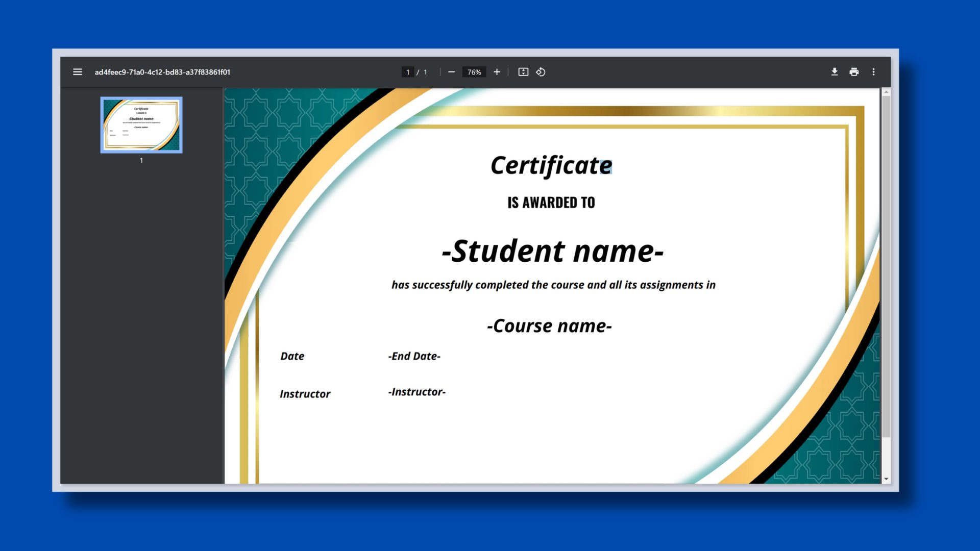
Task: Expand additional viewer settings from overflow menu
Action: (873, 72)
